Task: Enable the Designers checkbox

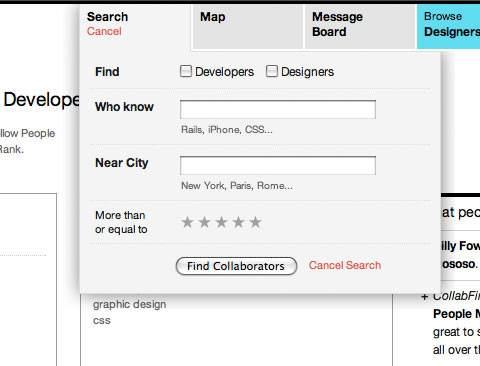Action: click(272, 71)
